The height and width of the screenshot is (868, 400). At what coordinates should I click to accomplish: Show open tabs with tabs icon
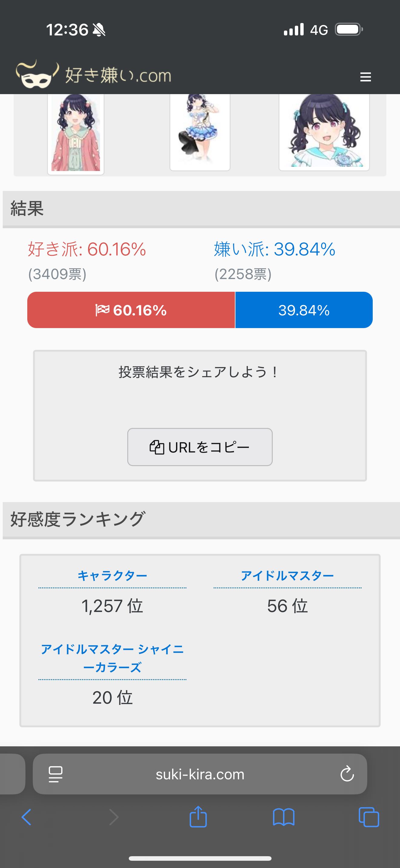click(368, 817)
